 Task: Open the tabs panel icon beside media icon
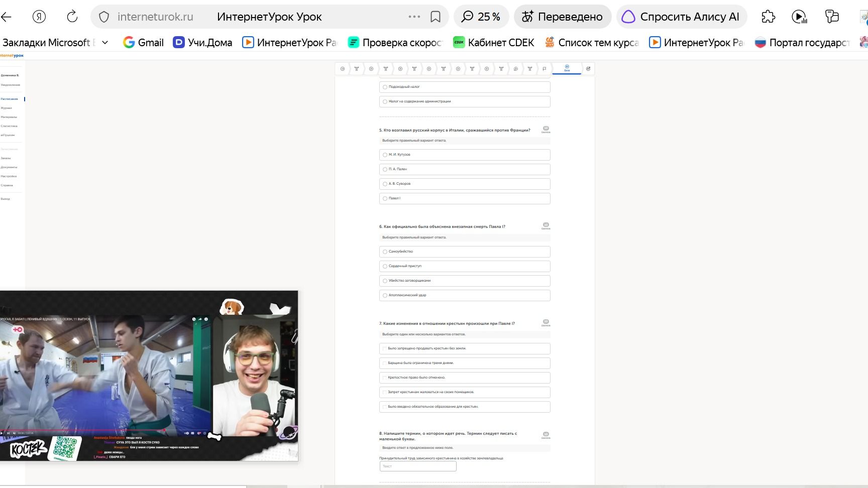pyautogui.click(x=832, y=17)
